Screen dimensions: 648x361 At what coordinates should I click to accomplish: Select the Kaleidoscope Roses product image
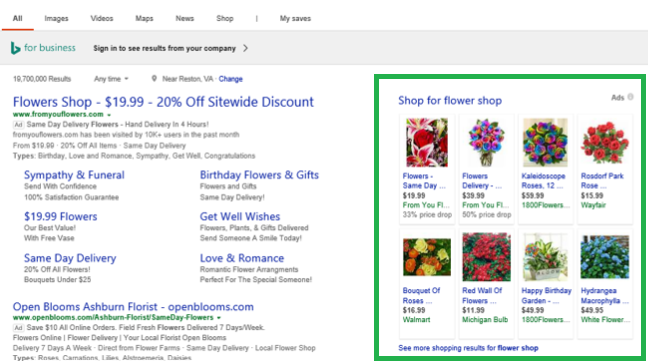(x=545, y=142)
